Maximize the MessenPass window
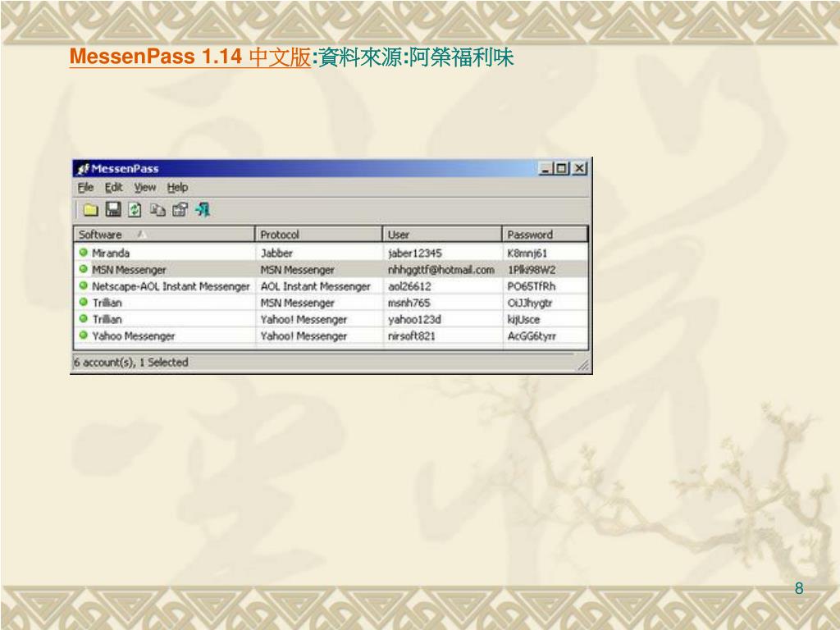Viewport: 840px width, 630px height. click(561, 169)
